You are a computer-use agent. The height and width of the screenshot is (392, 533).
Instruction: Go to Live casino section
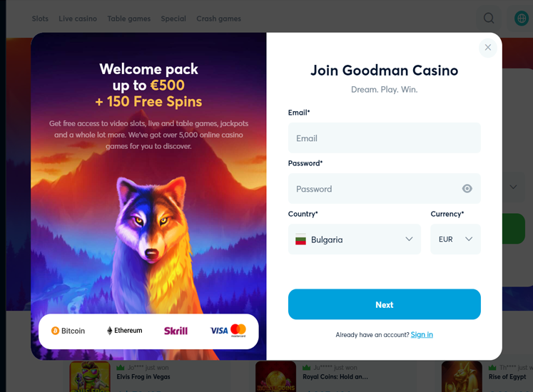point(78,19)
